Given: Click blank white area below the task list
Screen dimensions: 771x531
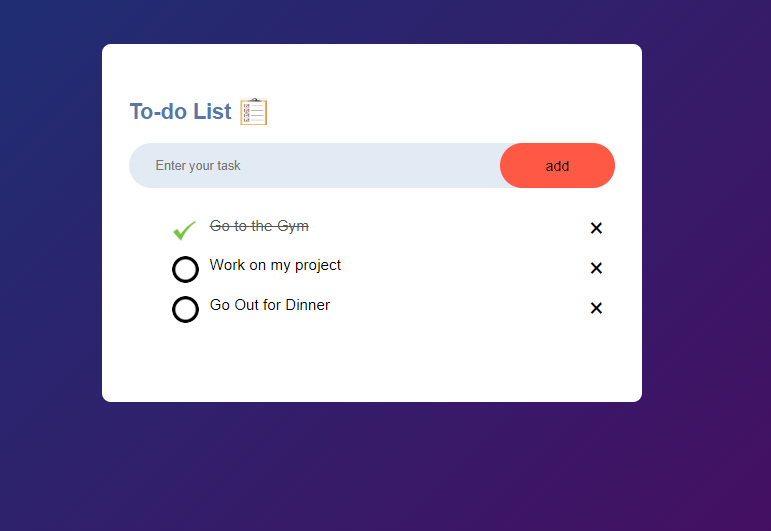Looking at the screenshot, I should [372, 364].
